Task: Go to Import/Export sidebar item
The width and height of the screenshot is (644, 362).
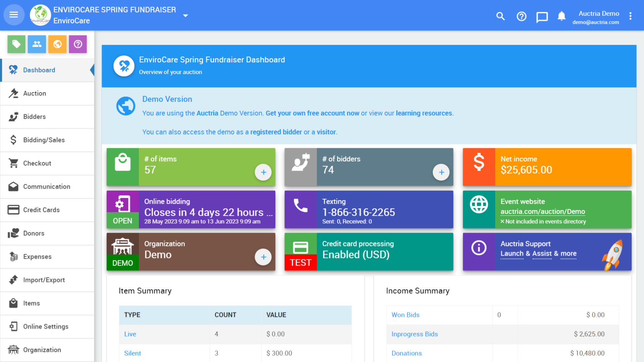Action: 44,280
